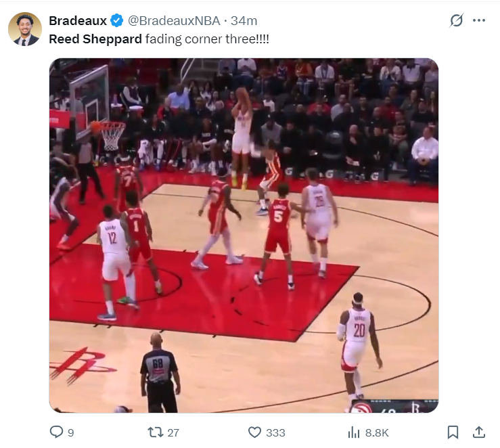The height and width of the screenshot is (448, 500).
Task: Open the three-dot more menu
Action: [x=479, y=20]
